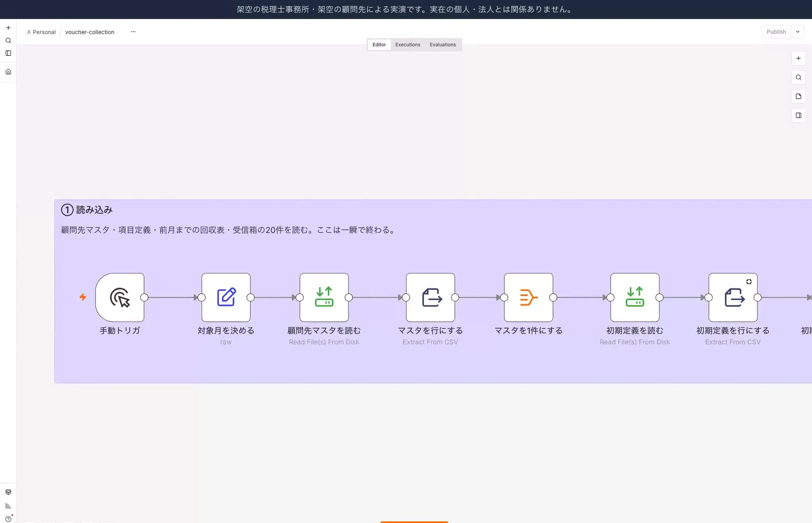This screenshot has height=523, width=812.
Task: Select the マスタを行にする node
Action: 431,297
